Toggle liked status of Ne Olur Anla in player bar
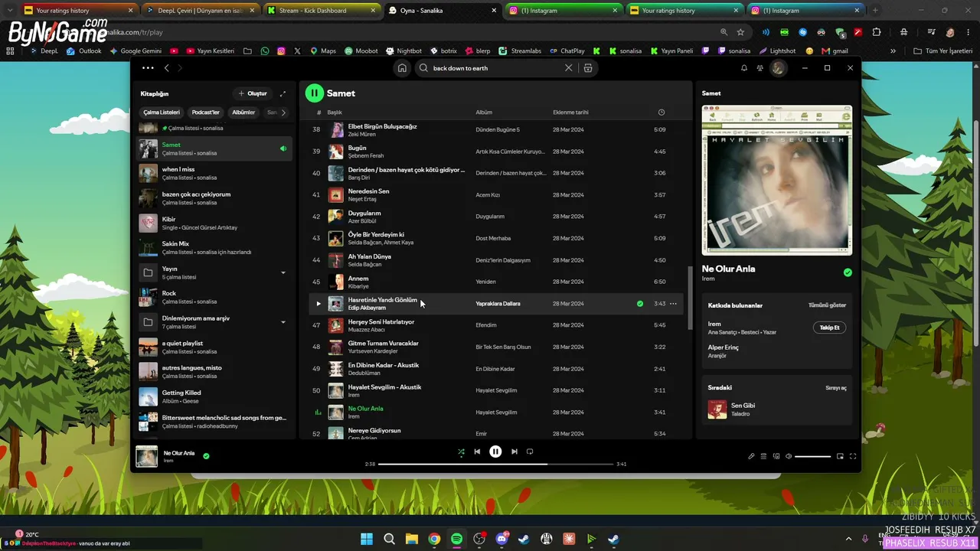Image resolution: width=980 pixels, height=551 pixels. coord(206,456)
